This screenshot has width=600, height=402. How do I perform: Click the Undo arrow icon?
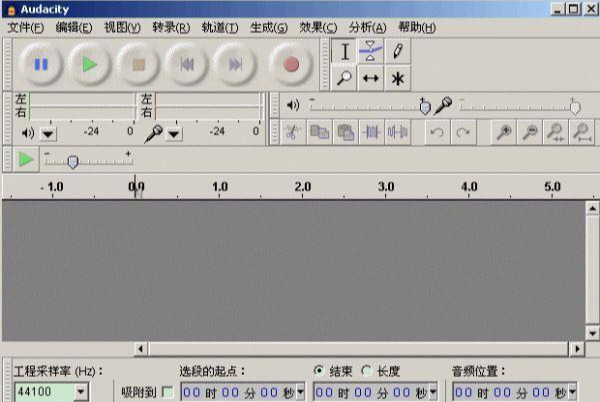point(437,132)
